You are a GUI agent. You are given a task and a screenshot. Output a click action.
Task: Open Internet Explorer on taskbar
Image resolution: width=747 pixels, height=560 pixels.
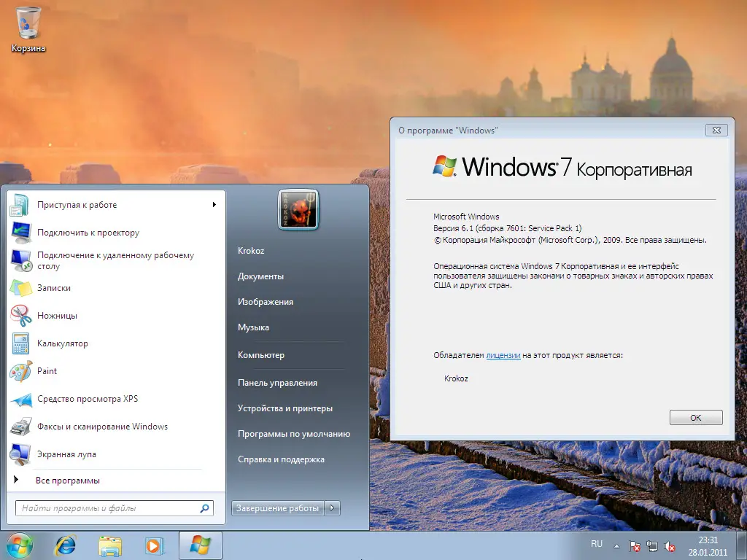click(66, 545)
